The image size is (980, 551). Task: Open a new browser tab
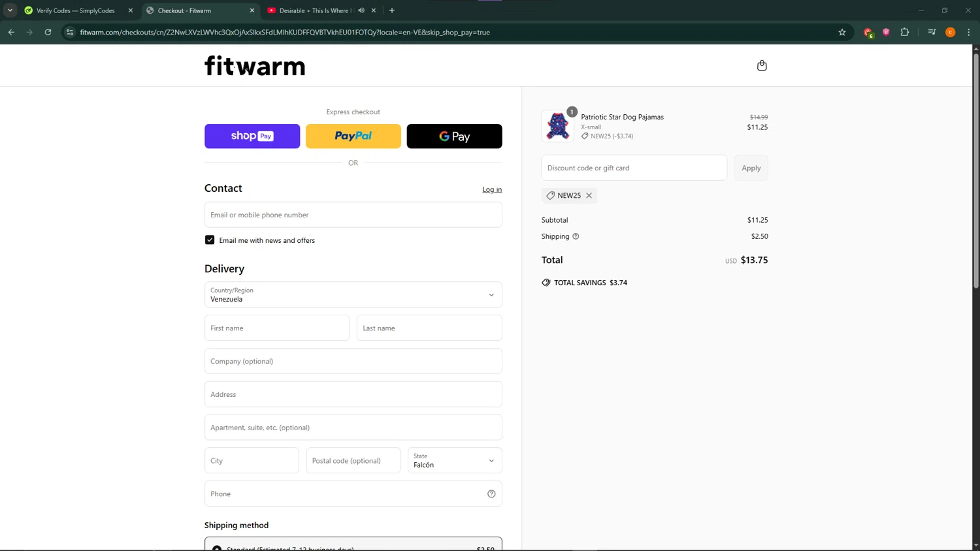click(392, 10)
